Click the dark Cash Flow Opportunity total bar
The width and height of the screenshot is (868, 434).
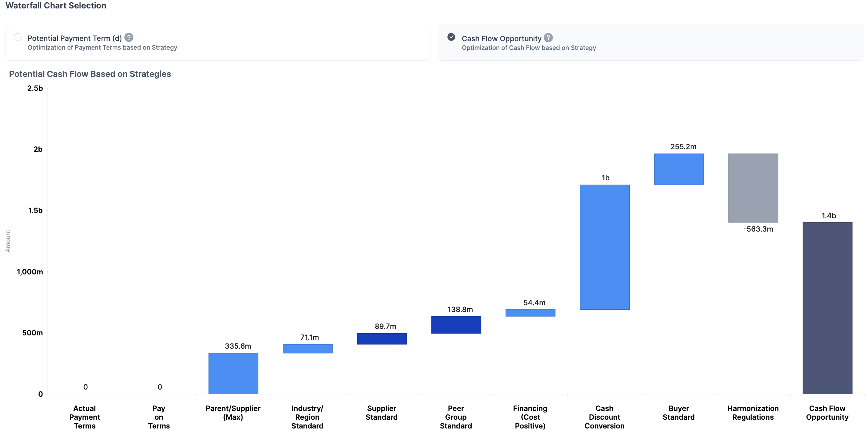click(x=827, y=308)
